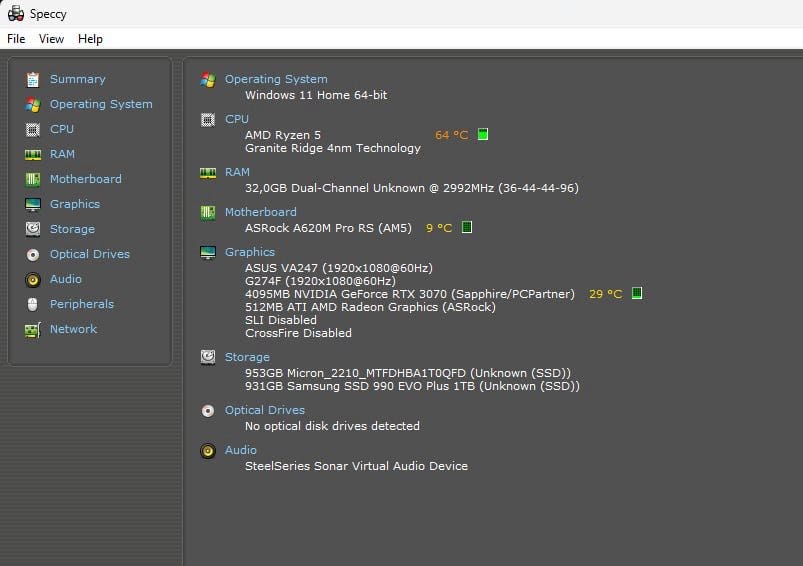Click the Motherboard icon in sidebar

pos(33,179)
